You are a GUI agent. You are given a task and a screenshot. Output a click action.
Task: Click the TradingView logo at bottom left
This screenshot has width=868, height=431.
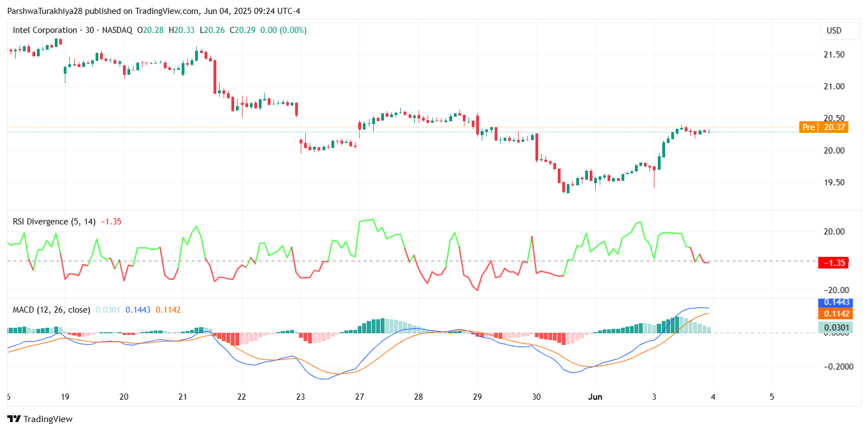[x=40, y=419]
